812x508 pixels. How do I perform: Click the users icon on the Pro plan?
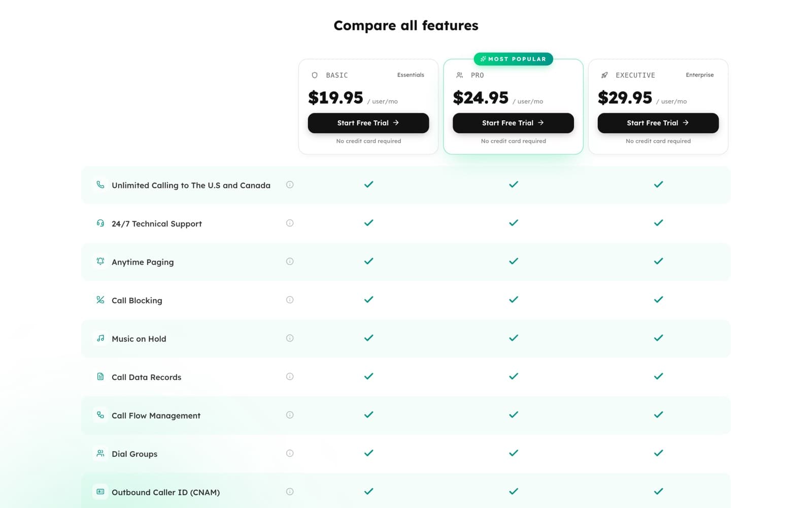click(x=459, y=75)
